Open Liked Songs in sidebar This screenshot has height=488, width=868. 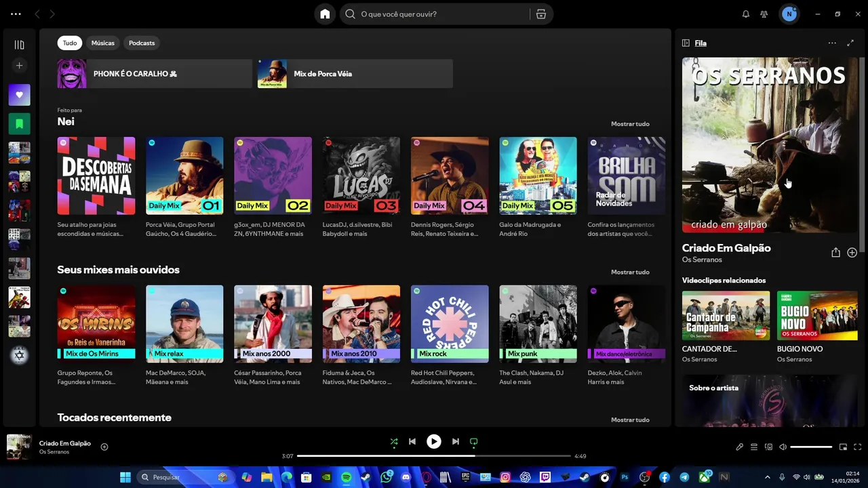pos(19,95)
